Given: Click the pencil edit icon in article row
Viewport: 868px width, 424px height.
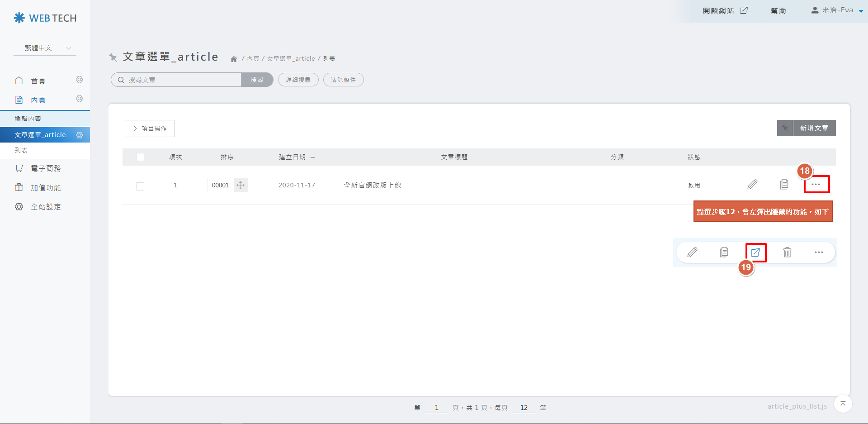Looking at the screenshot, I should click(752, 185).
